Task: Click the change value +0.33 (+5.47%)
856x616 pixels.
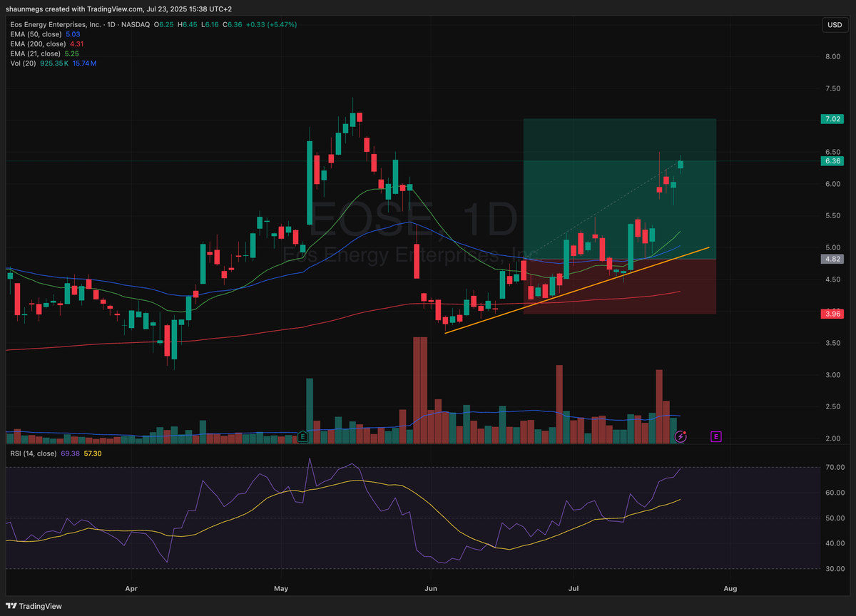Action: 272,24
